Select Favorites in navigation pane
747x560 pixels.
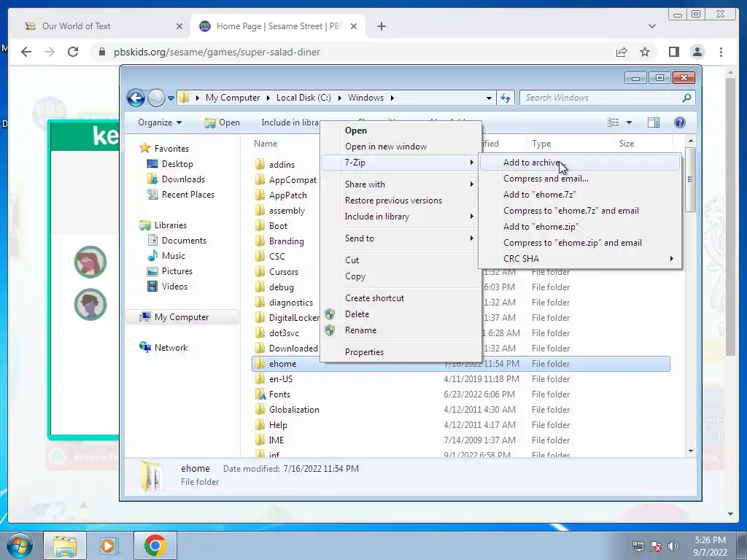coord(171,149)
